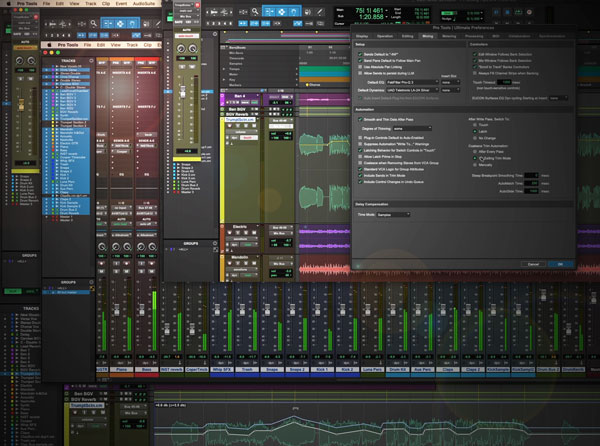Open Track menu in the second Pro Tools menu bar
Image resolution: width=600 pixels, height=446 pixels.
pyautogui.click(x=132, y=45)
